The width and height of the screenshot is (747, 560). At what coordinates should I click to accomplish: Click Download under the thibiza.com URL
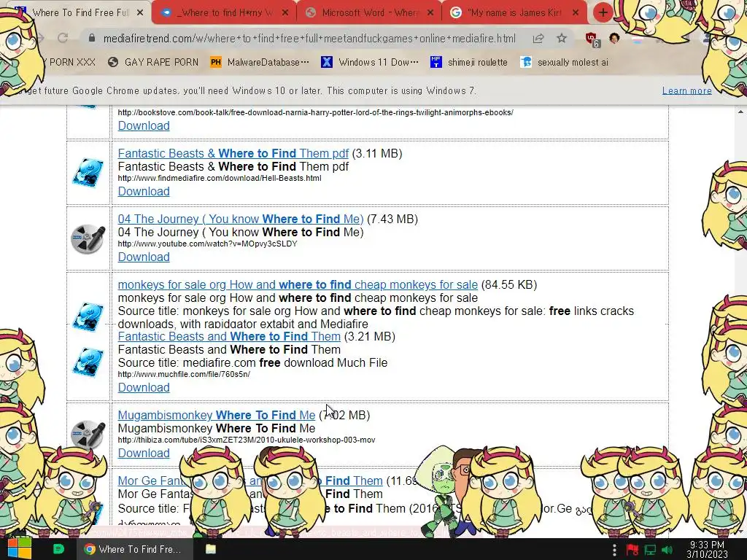tap(144, 454)
